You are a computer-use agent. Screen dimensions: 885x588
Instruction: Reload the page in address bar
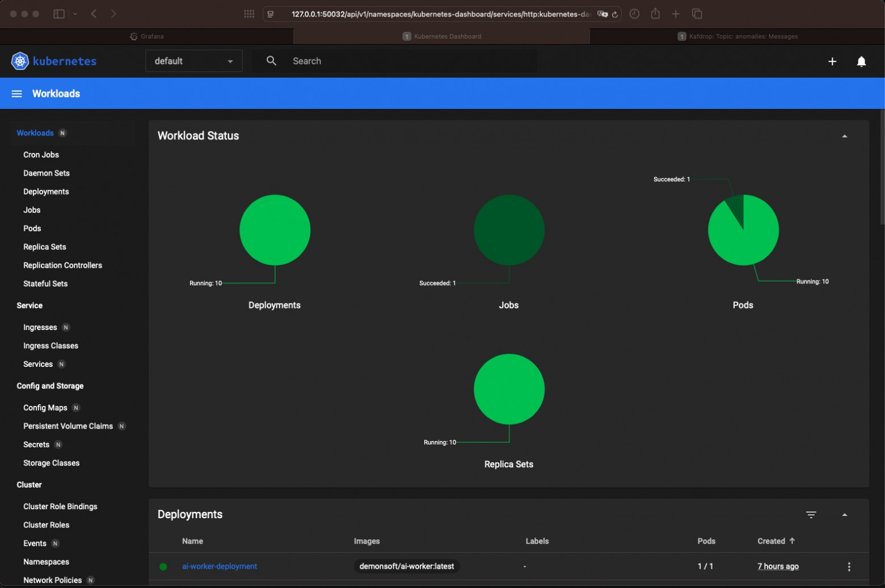(x=614, y=14)
